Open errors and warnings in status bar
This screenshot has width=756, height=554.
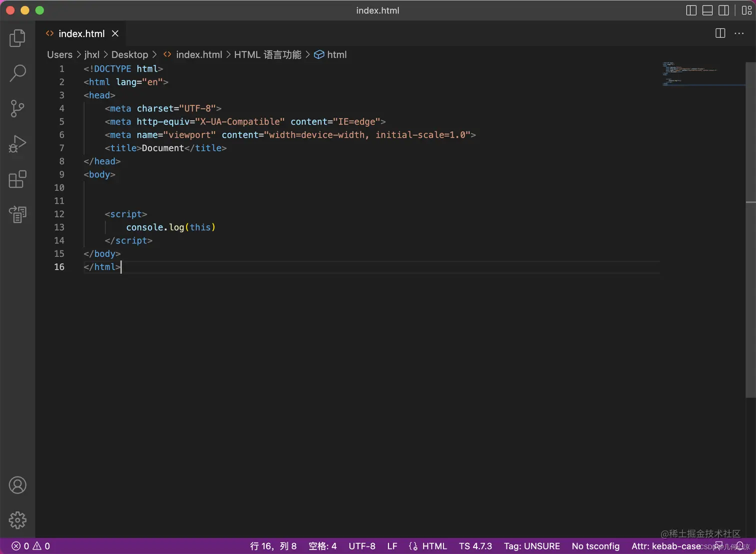(31, 546)
